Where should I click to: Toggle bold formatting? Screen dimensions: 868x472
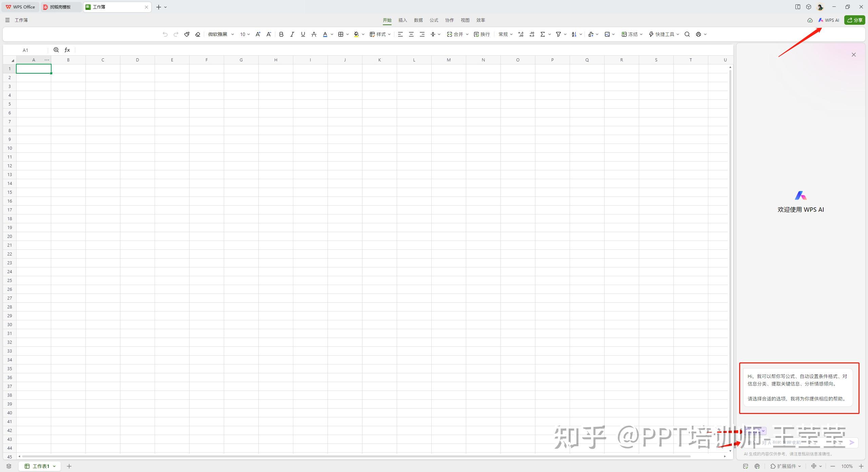281,34
